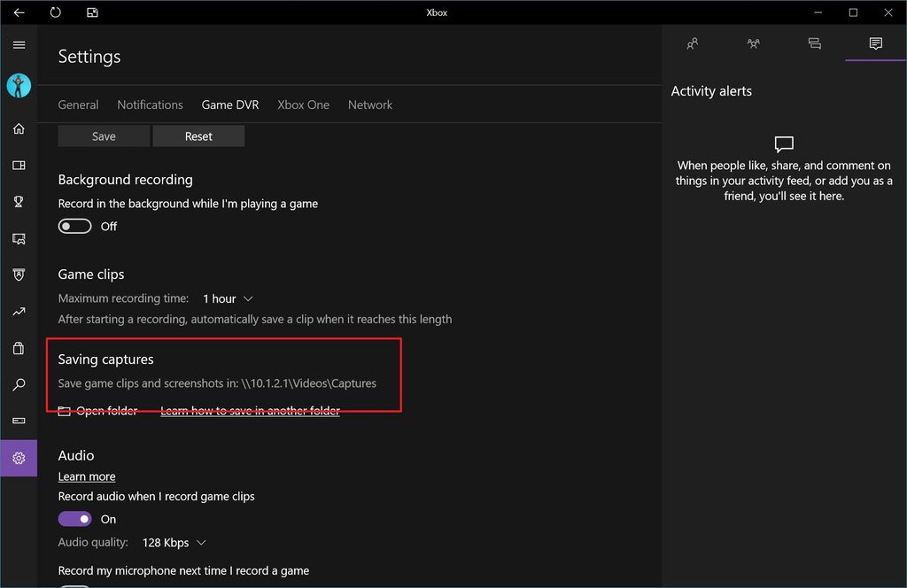Enable Background recording

pos(74,226)
